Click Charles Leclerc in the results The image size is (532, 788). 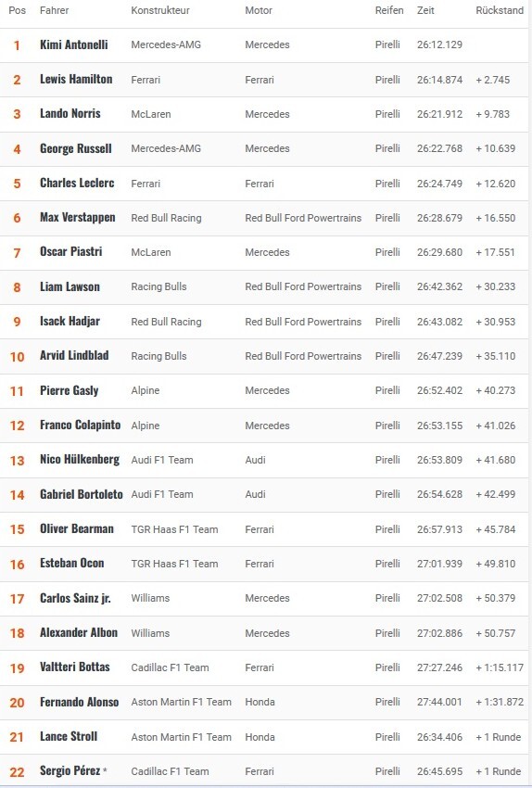77,183
